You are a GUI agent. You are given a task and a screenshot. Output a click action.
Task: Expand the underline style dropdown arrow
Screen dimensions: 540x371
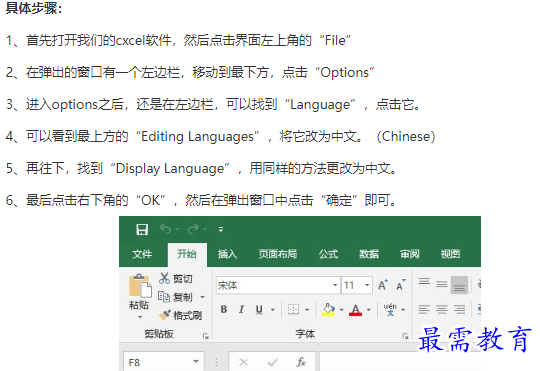pyautogui.click(x=273, y=310)
